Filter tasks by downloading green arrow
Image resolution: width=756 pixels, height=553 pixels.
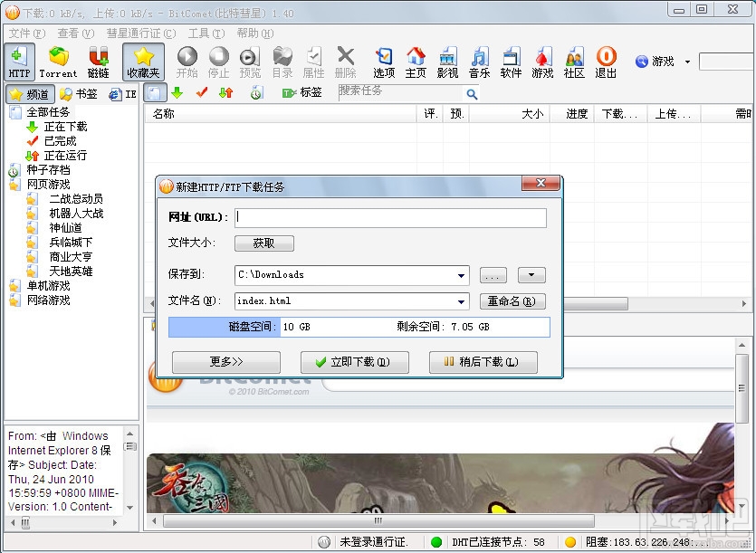click(177, 92)
